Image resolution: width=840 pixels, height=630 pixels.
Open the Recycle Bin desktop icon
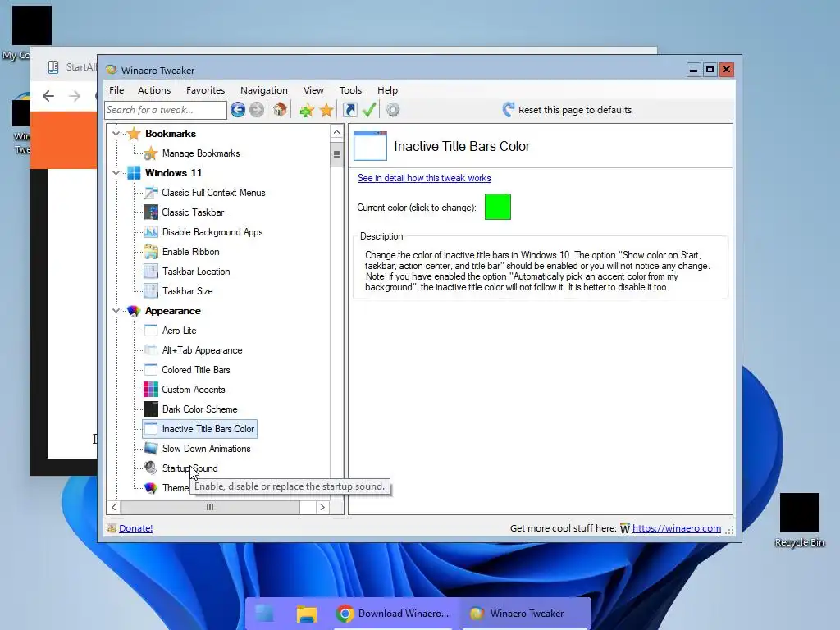tap(799, 520)
